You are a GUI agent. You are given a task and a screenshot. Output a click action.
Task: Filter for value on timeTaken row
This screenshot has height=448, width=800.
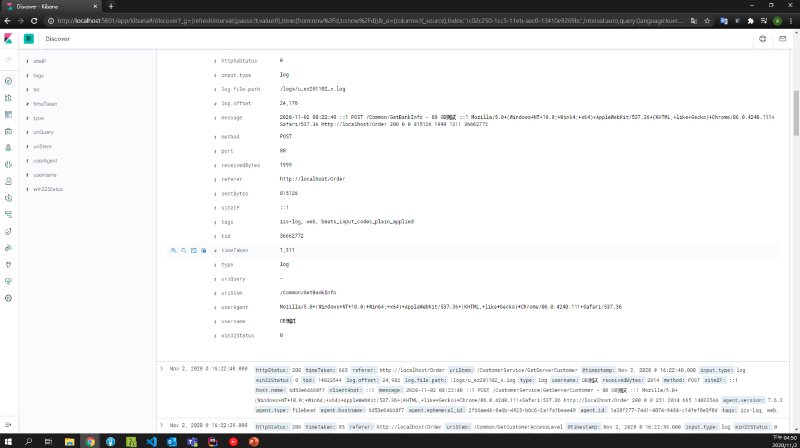[x=172, y=250]
